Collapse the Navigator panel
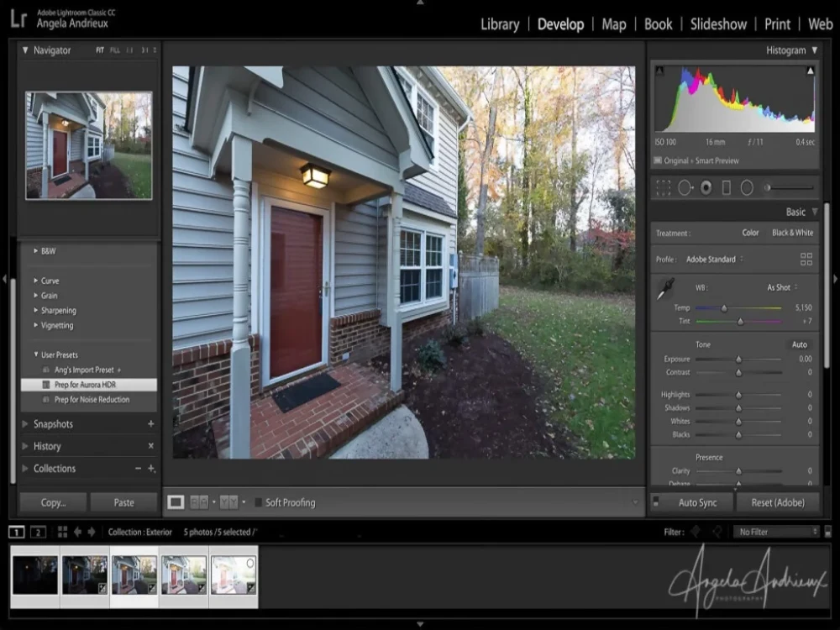The height and width of the screenshot is (630, 840). point(25,50)
